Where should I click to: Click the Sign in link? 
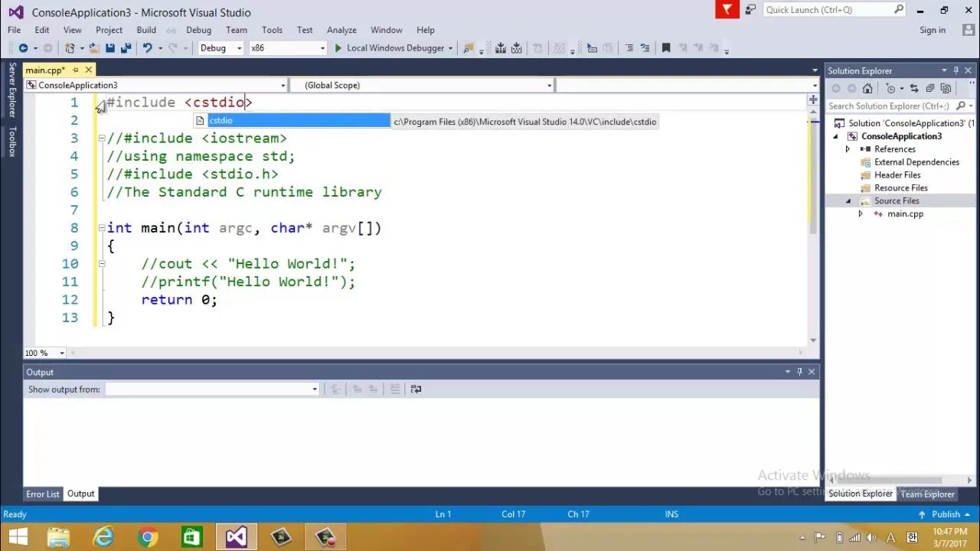933,30
